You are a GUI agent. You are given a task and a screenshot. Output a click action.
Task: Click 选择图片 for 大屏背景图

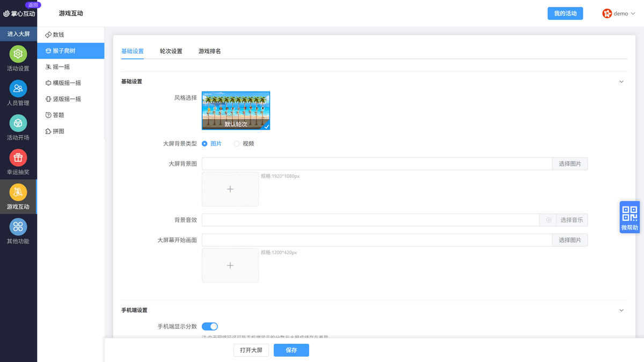coord(570,164)
